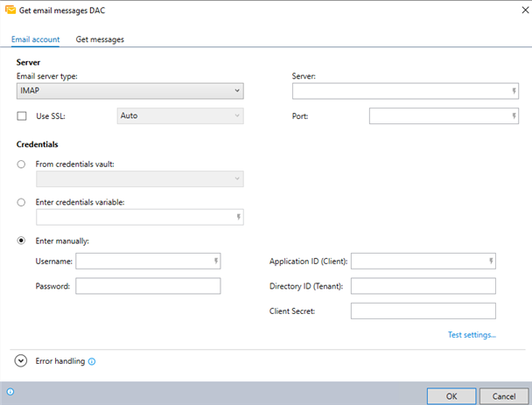Click variable picker icon in Server field
This screenshot has height=405, width=532.
(x=514, y=91)
